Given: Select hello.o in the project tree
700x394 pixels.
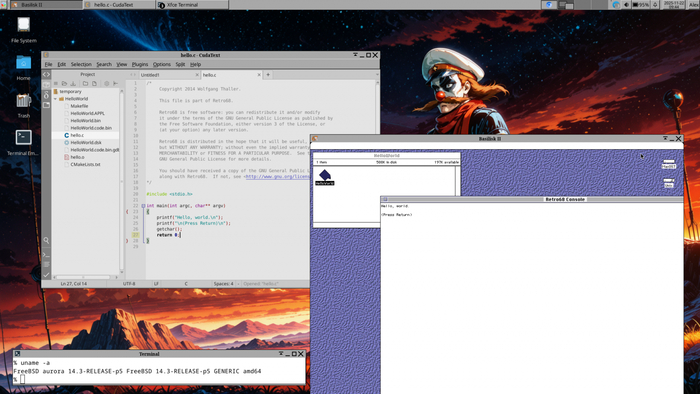Looking at the screenshot, I should (77, 157).
